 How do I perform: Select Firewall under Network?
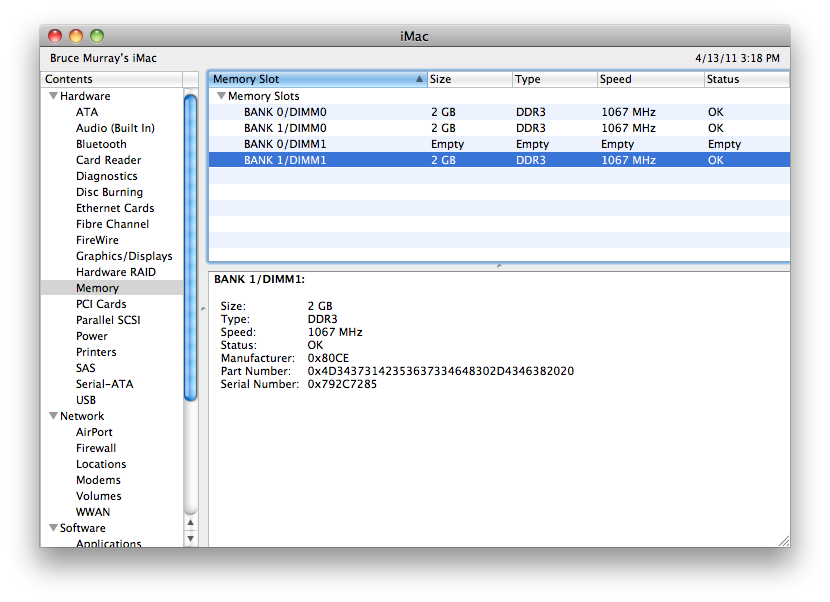[x=96, y=448]
